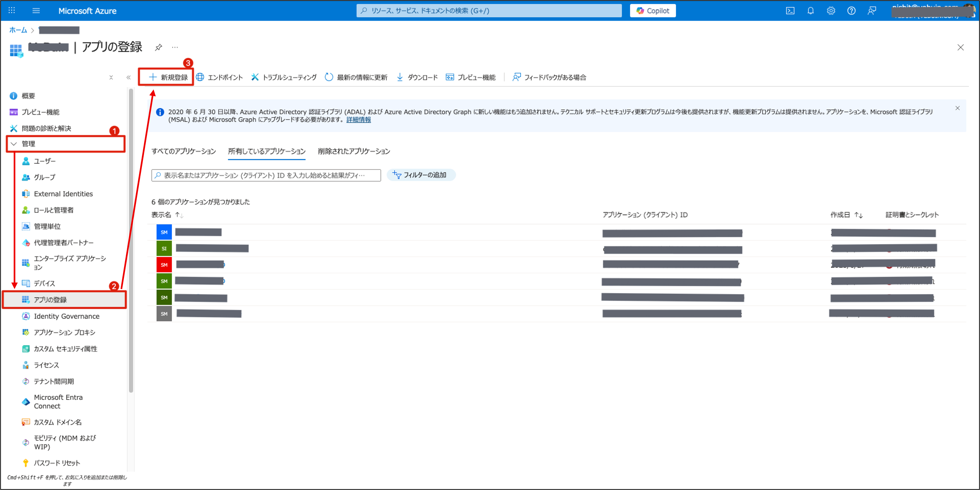This screenshot has height=490, width=980.
Task: Click the global resource search field
Action: coord(489,11)
